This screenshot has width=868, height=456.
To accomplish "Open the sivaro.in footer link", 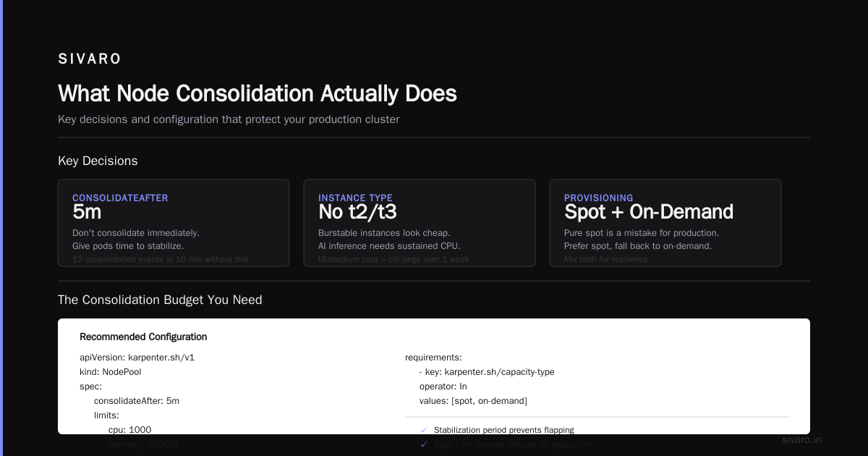I will tap(801, 439).
